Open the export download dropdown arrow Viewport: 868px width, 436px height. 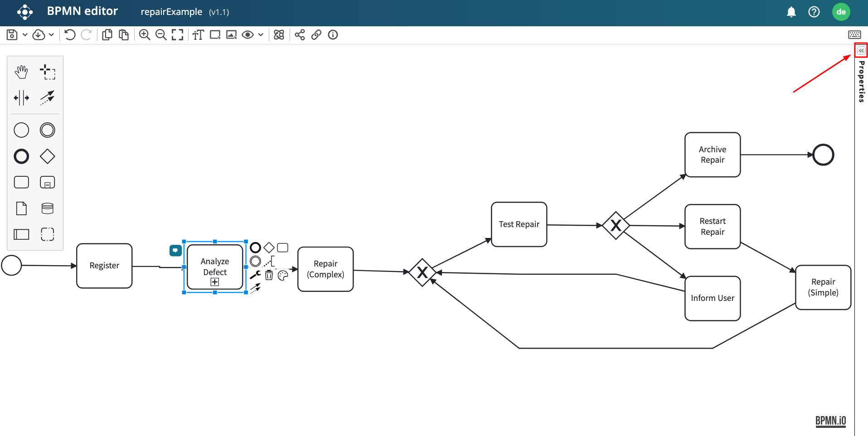click(x=52, y=35)
